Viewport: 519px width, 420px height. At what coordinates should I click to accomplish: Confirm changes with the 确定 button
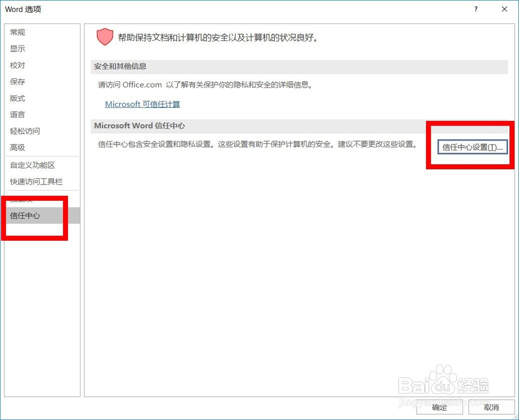point(439,408)
